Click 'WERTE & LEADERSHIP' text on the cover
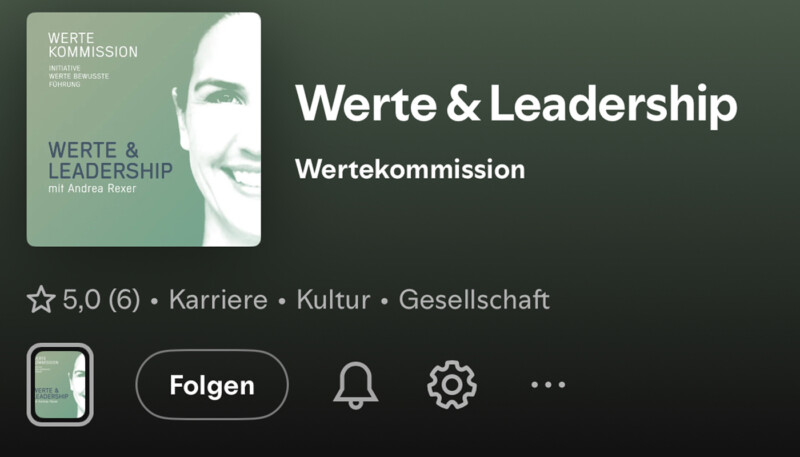This screenshot has width=800, height=457. (110, 161)
